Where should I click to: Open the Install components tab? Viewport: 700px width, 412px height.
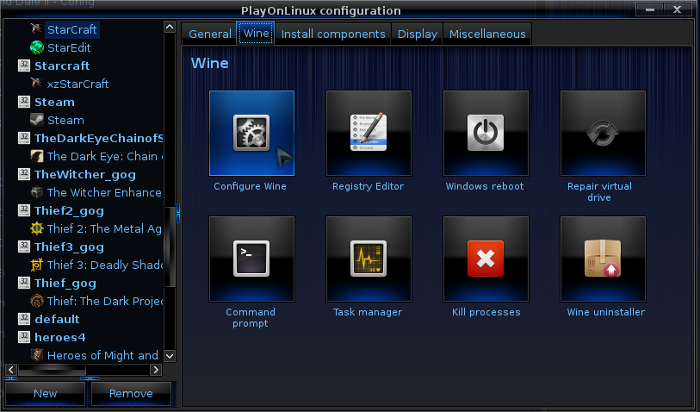click(x=333, y=34)
